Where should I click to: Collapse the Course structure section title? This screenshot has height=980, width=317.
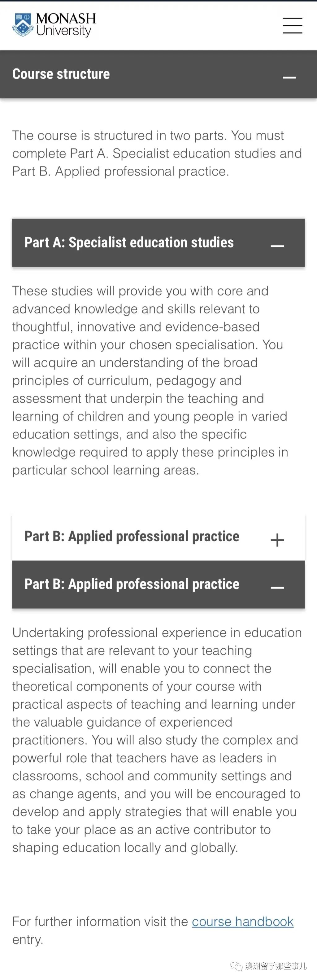61,74
